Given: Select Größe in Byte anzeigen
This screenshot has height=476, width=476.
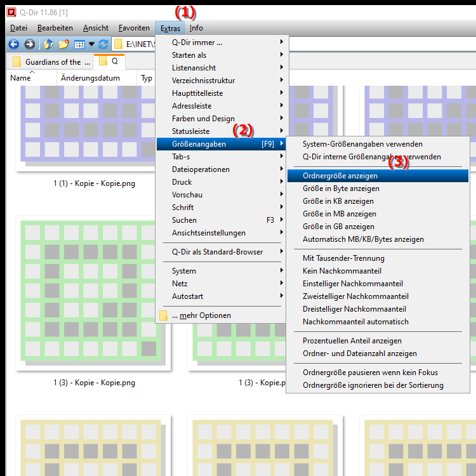Looking at the screenshot, I should point(378,189).
